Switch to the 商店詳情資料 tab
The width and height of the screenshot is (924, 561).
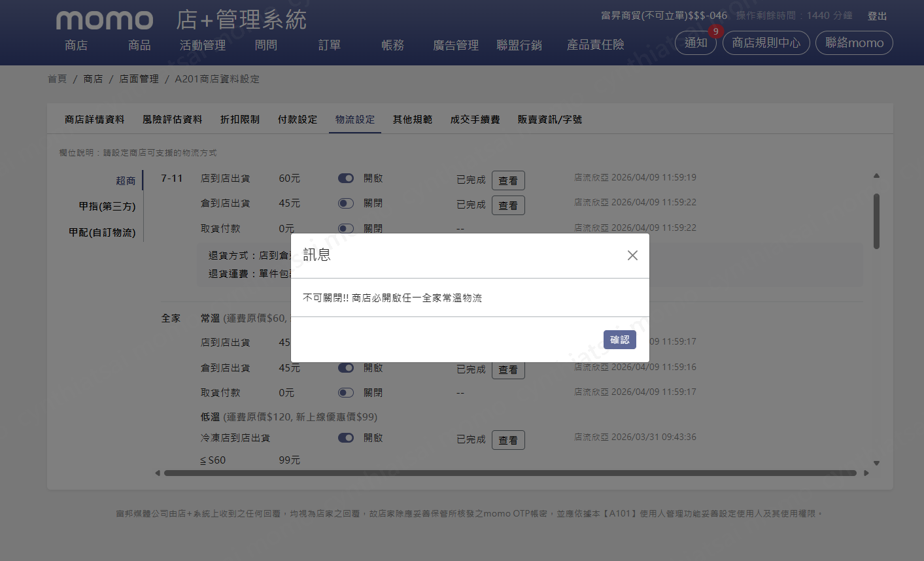95,120
